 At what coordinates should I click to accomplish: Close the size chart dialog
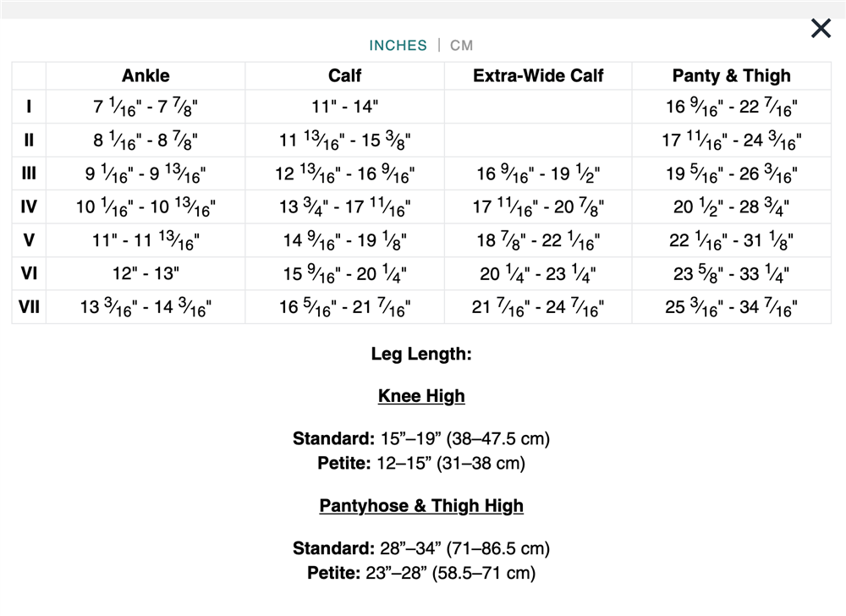tap(821, 29)
